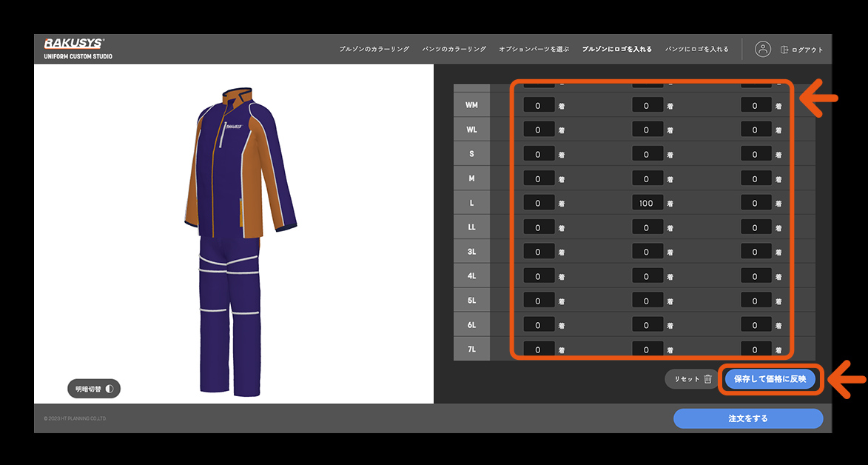Click the user account profile icon
The width and height of the screenshot is (868, 465).
coord(763,49)
